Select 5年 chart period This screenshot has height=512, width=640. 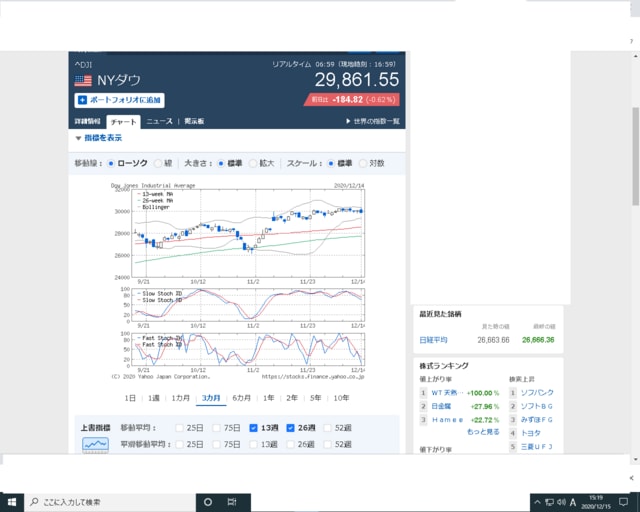pyautogui.click(x=316, y=398)
